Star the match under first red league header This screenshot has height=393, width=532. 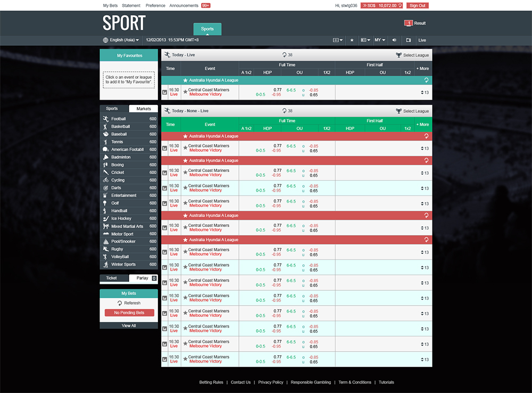coord(185,148)
